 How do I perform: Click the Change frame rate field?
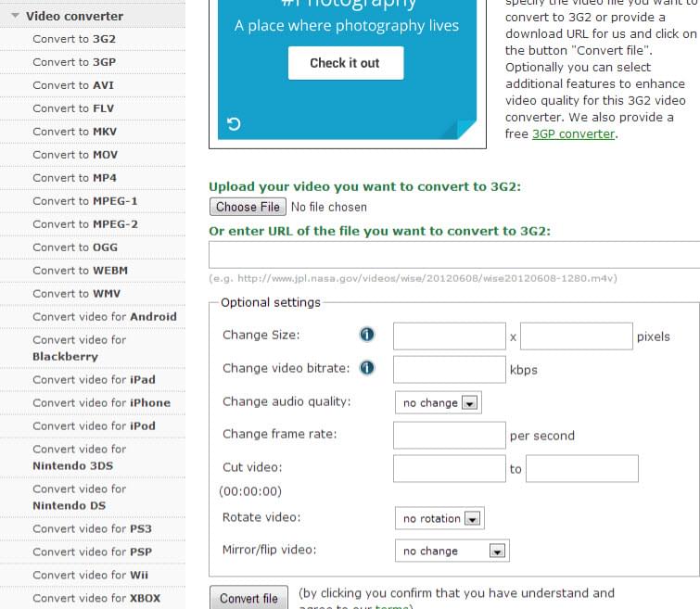point(449,435)
